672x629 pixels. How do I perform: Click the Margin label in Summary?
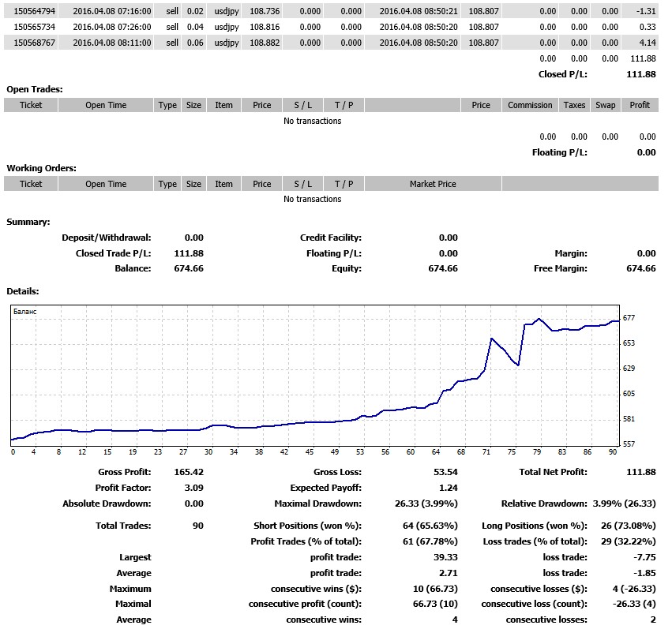pyautogui.click(x=571, y=253)
